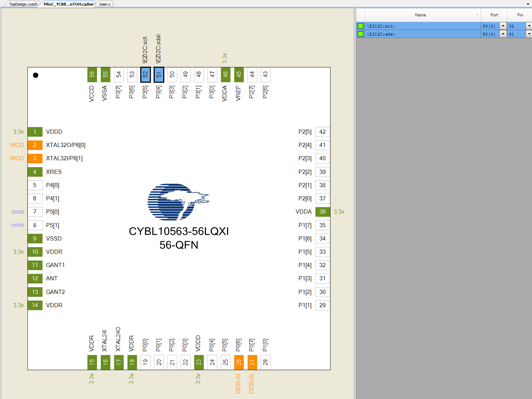Click pin 35 box for P1[7]
Viewport: 532px width, 399px height.
(323, 225)
